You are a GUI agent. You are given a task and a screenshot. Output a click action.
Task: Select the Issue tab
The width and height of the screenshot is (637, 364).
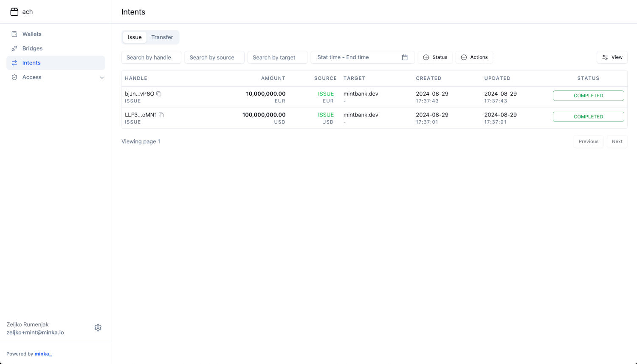(x=135, y=37)
